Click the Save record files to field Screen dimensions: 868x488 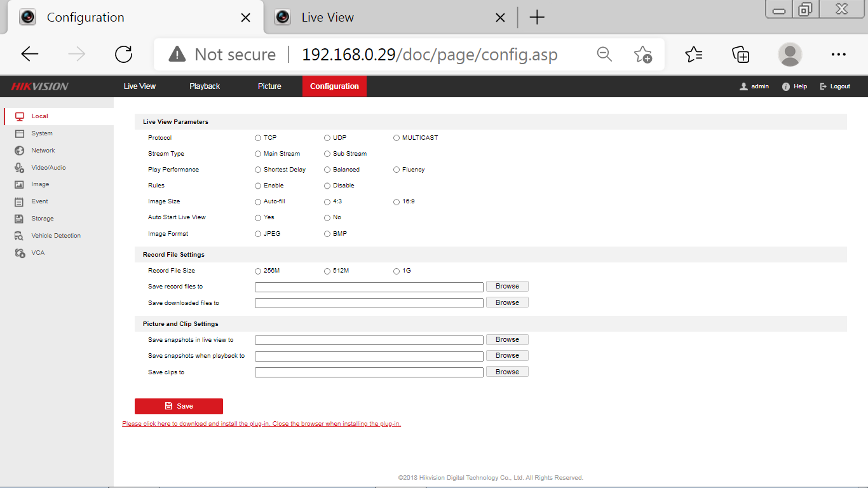[369, 287]
